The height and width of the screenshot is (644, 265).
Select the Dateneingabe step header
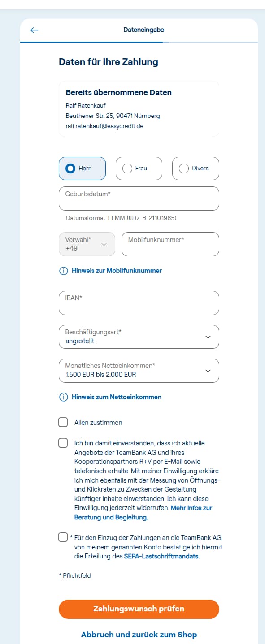tap(143, 30)
